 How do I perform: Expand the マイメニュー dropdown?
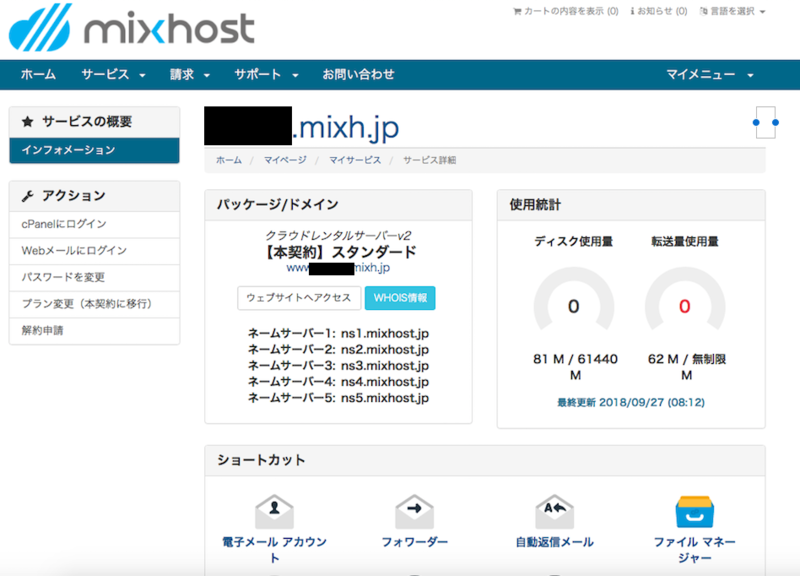(710, 74)
